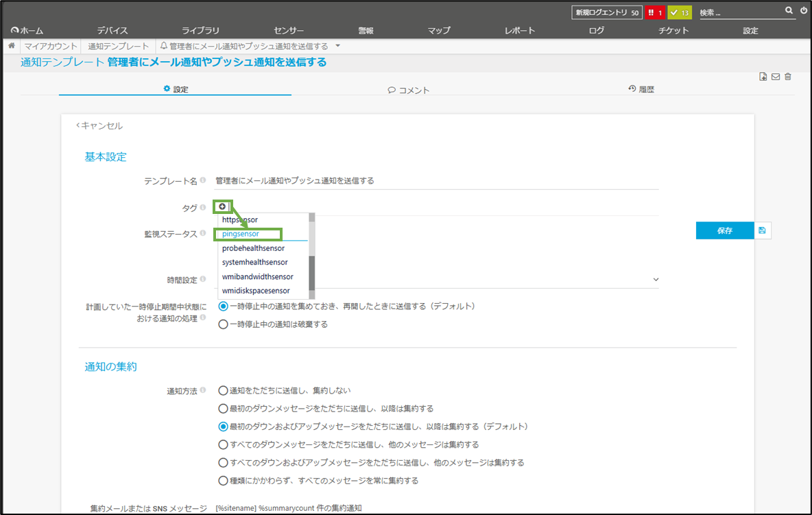
Task: Go to 通知テンプレート breadcrumb
Action: (118, 46)
